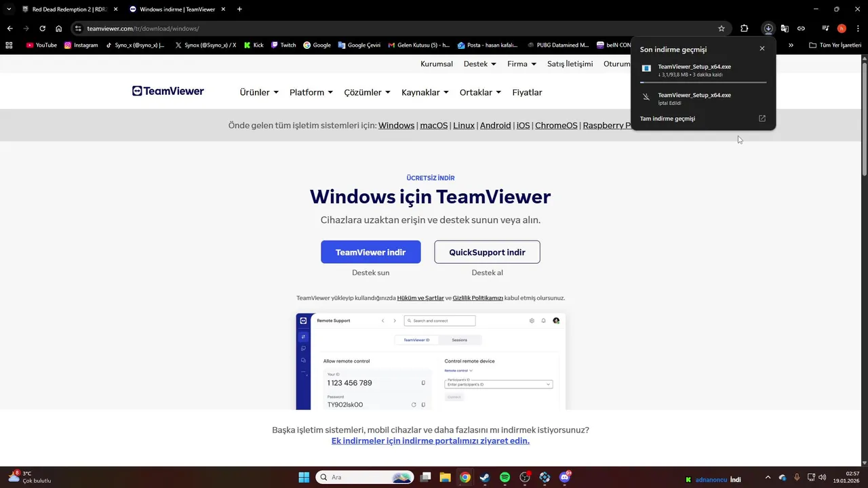Screen dimensions: 868x488
Task: Open the Gizlilik Politikamızı link
Action: click(478, 298)
